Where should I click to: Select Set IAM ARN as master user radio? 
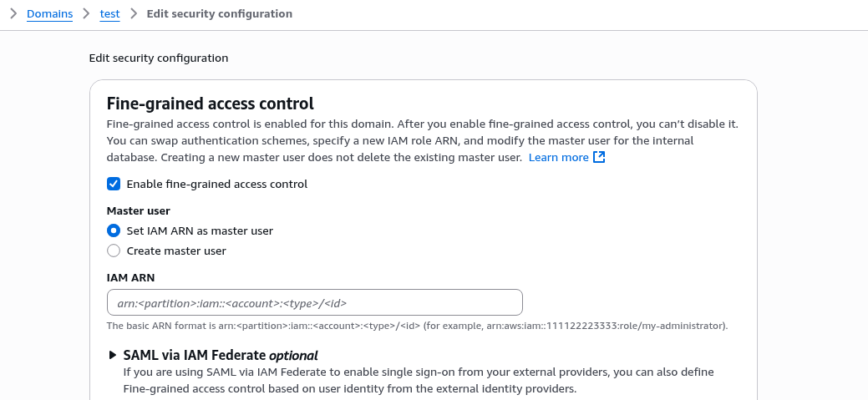[x=114, y=230]
